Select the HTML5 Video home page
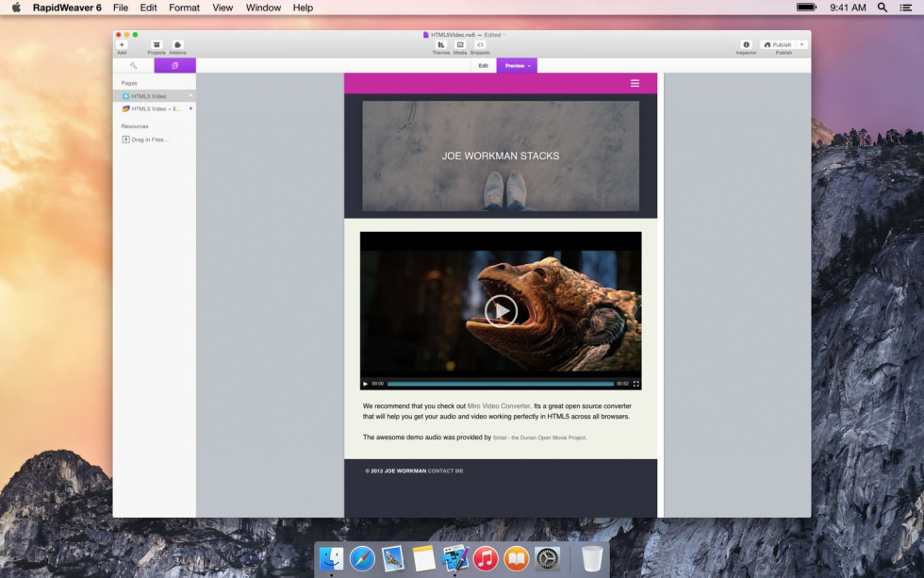 (154, 96)
